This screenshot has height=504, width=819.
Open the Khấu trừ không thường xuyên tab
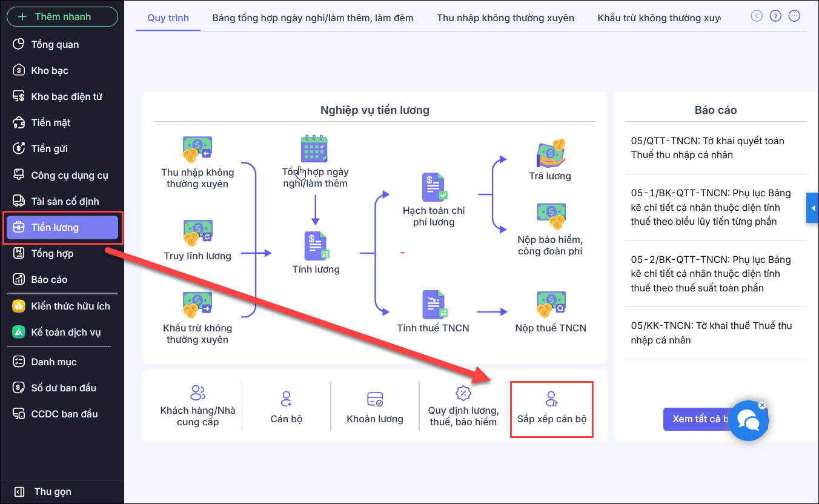tap(659, 18)
